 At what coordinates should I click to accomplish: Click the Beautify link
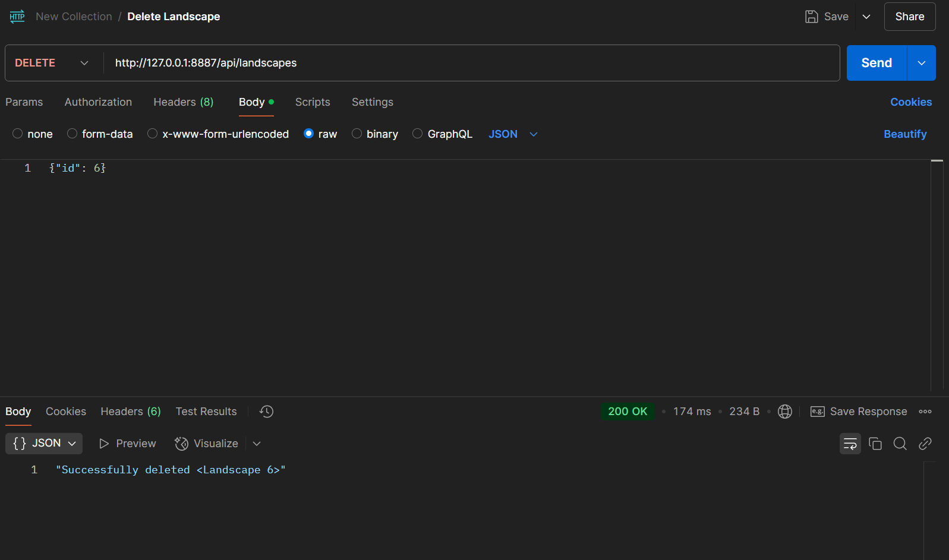pos(905,134)
